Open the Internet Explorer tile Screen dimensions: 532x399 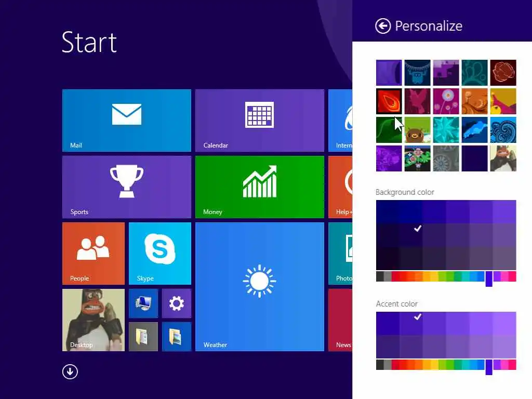click(340, 121)
